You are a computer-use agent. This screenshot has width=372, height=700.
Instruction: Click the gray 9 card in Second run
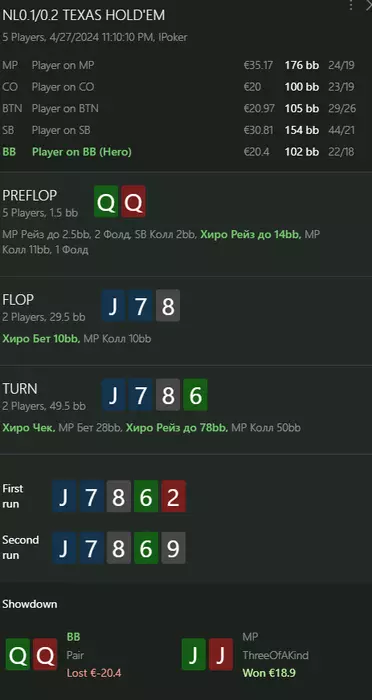(173, 548)
